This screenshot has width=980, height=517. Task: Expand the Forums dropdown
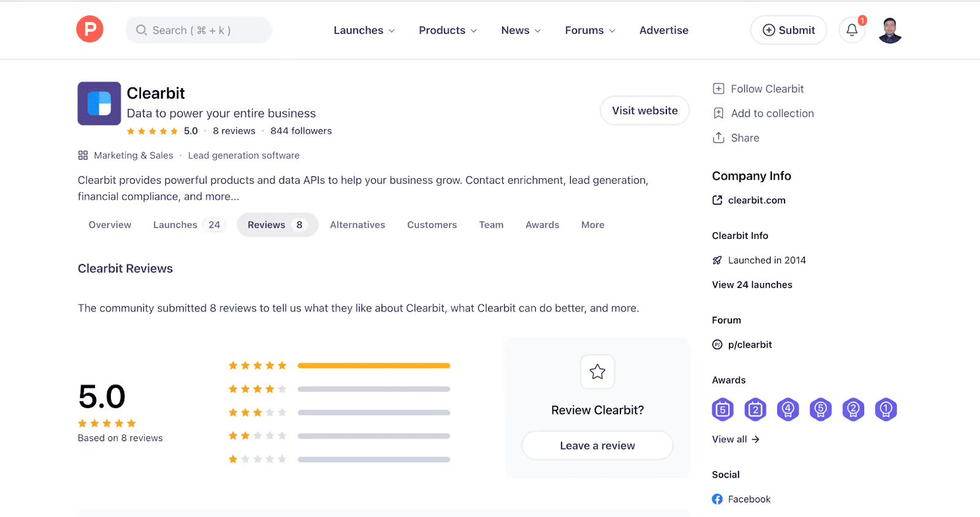tap(589, 30)
